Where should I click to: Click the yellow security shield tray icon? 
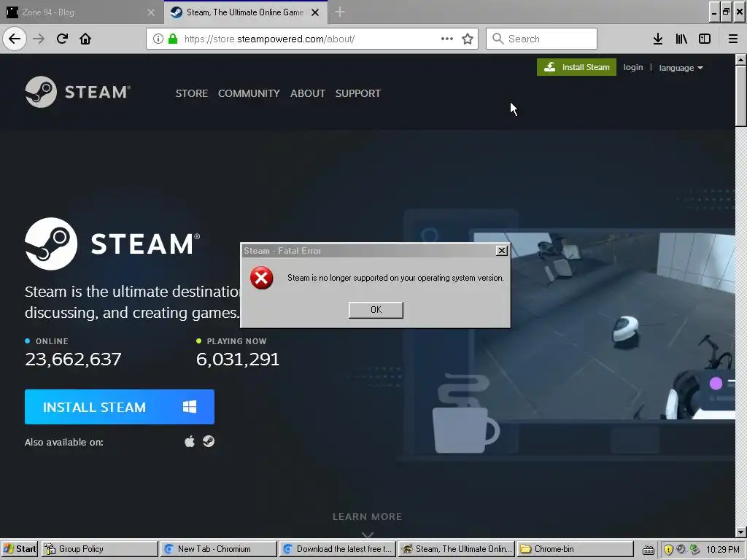[x=668, y=550]
